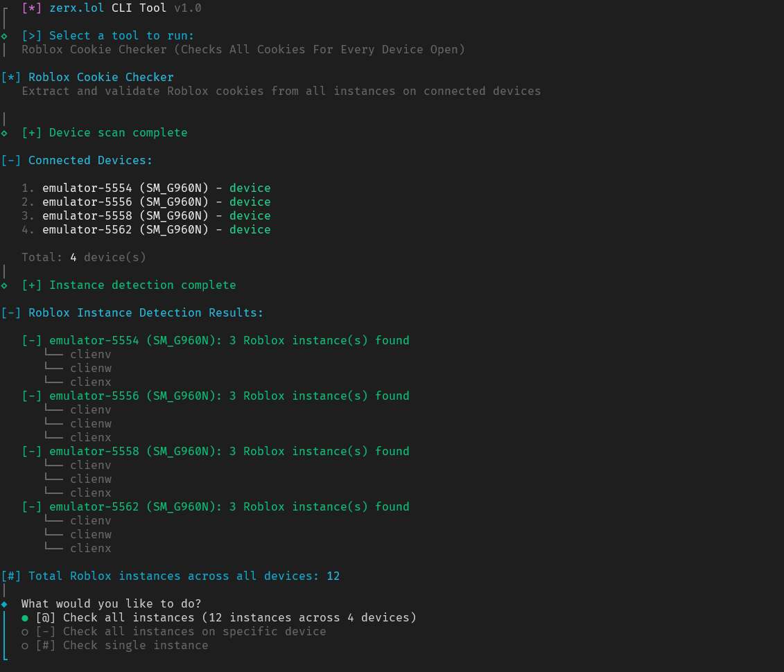Click the diamond marker beside What would you like to do

pyautogui.click(x=4, y=603)
